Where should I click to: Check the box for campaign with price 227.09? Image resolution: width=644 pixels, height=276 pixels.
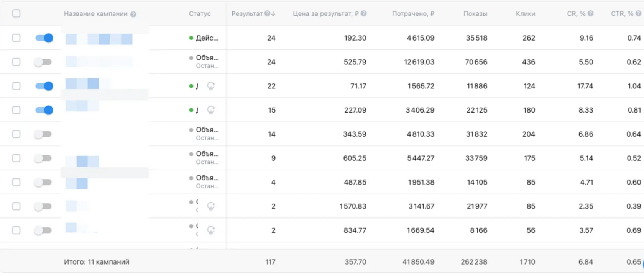click(x=16, y=110)
